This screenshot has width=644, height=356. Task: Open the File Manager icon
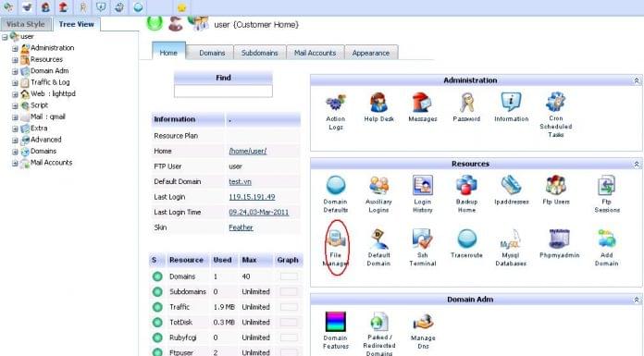coord(336,239)
